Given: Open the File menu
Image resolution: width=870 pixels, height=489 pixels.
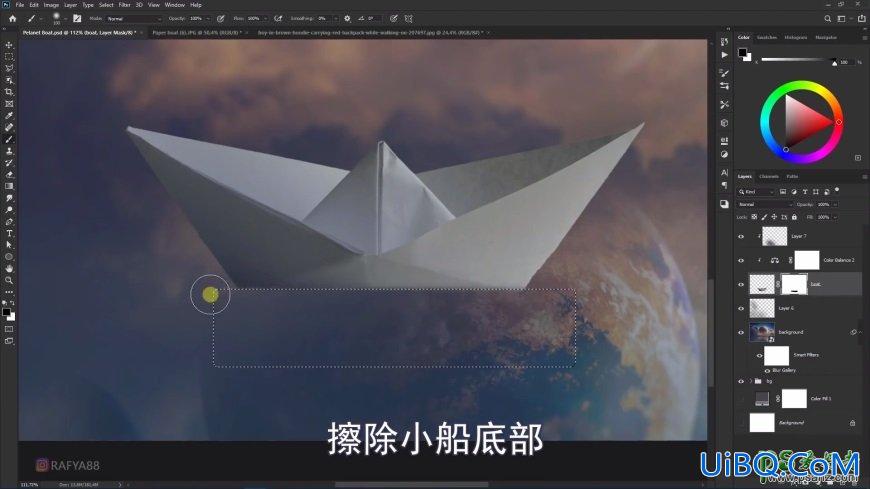Looking at the screenshot, I should 19,4.
